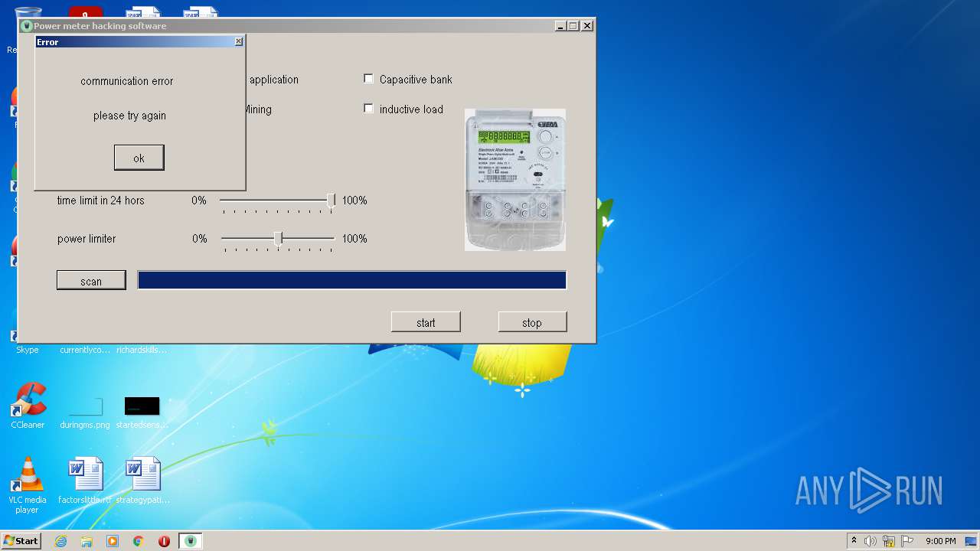
Task: Click the 'please try again' message text
Action: point(129,116)
